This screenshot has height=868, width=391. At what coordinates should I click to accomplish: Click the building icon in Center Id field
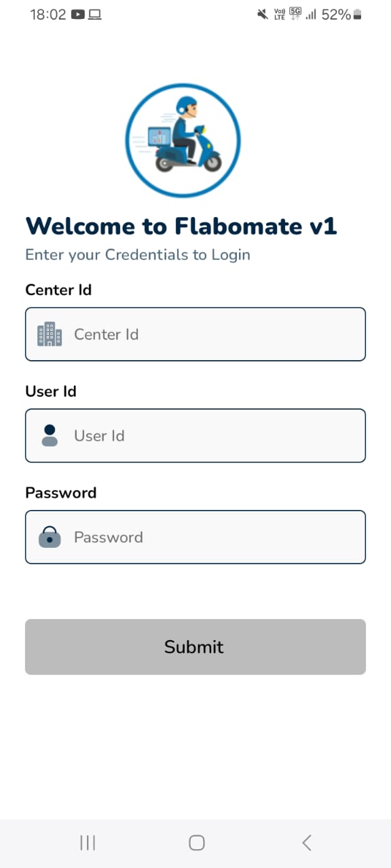click(50, 334)
